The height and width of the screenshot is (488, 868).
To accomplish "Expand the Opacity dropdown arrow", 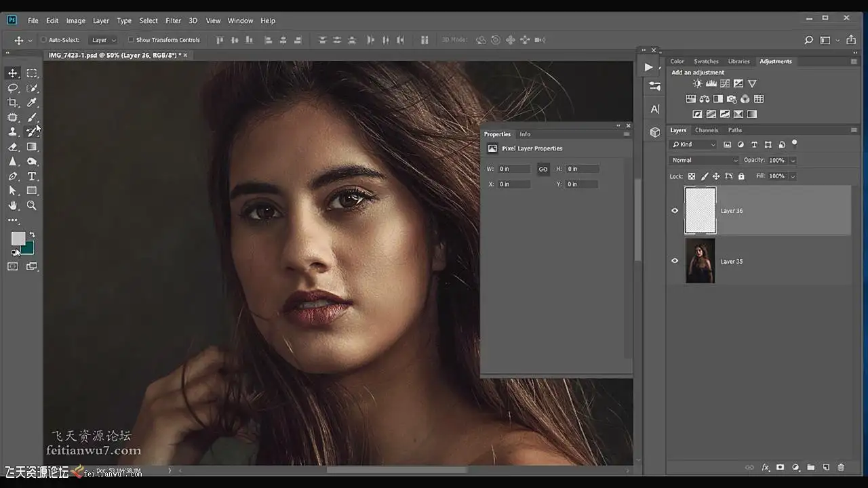I will (x=793, y=161).
